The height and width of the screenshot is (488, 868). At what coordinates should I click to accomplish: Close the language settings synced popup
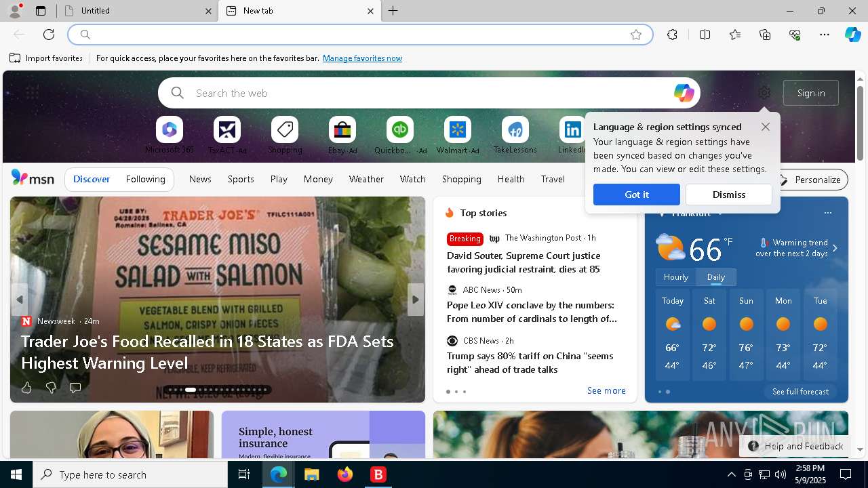click(x=766, y=127)
